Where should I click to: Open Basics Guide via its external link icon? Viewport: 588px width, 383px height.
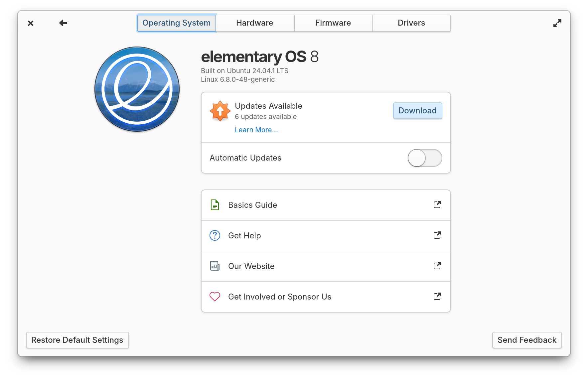point(437,205)
